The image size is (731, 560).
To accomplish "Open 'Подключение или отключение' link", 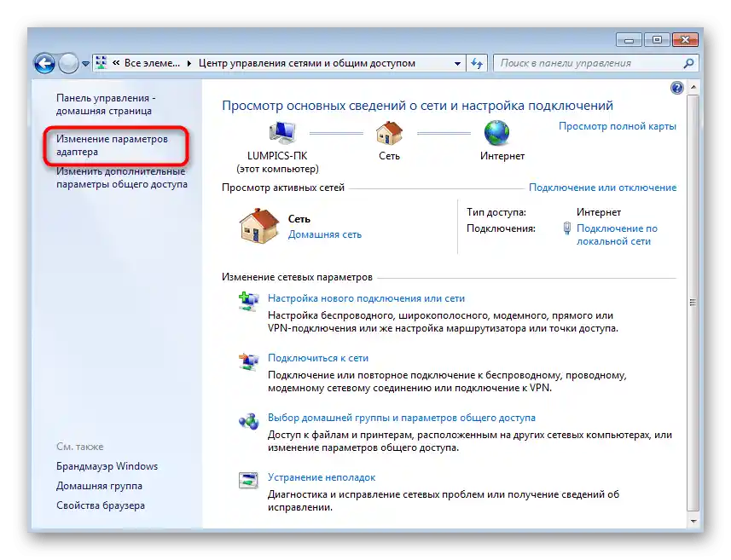I will coord(602,188).
